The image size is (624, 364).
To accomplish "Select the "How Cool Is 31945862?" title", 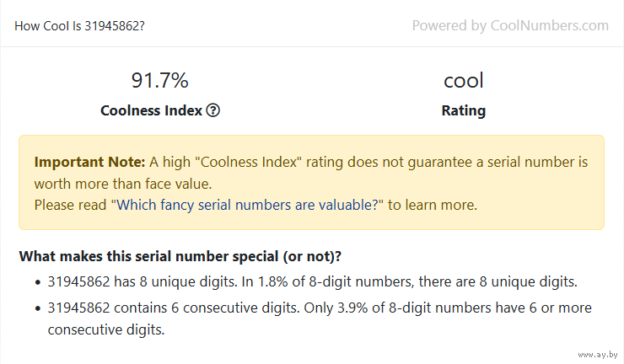I will (79, 26).
